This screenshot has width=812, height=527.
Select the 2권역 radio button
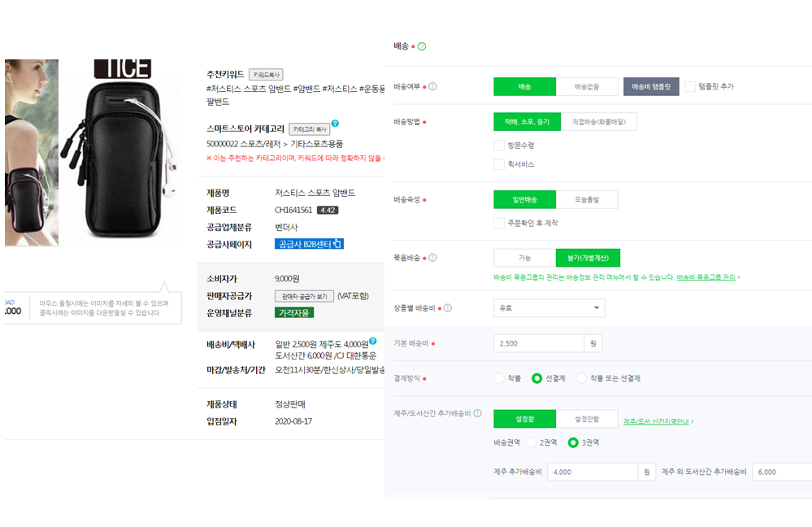pos(531,442)
